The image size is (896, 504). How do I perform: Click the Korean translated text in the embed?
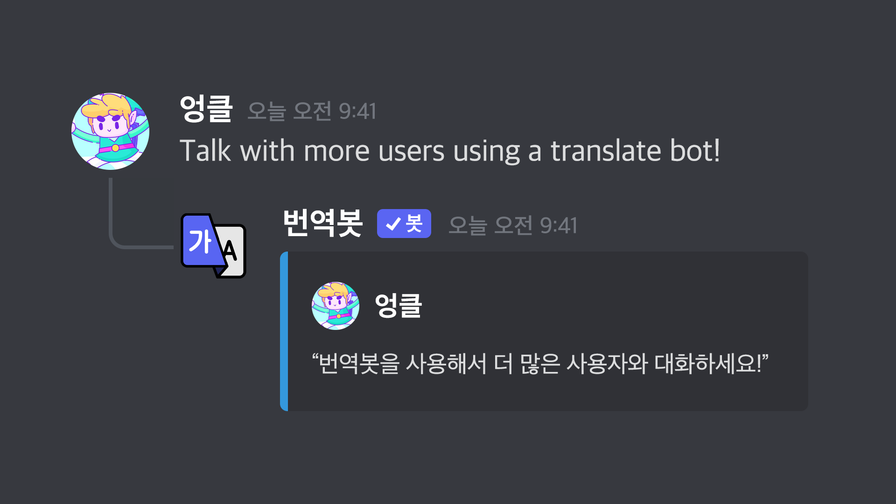(x=540, y=363)
